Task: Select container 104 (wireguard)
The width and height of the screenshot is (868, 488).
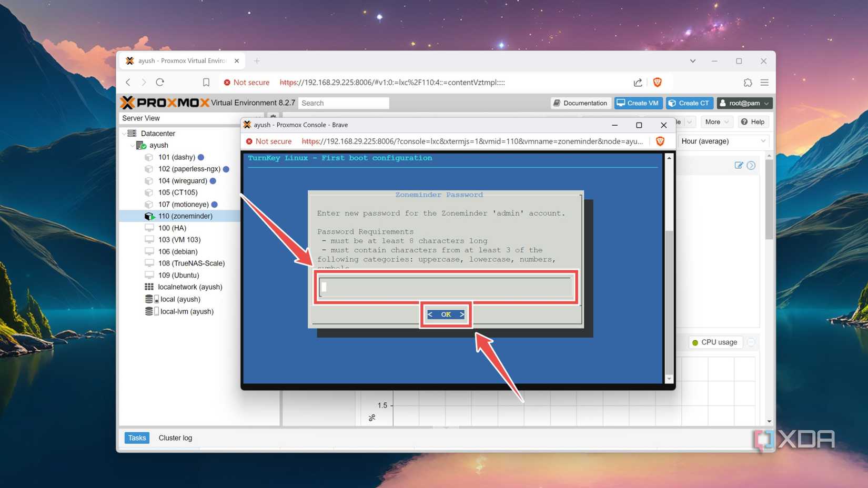Action: tap(182, 181)
